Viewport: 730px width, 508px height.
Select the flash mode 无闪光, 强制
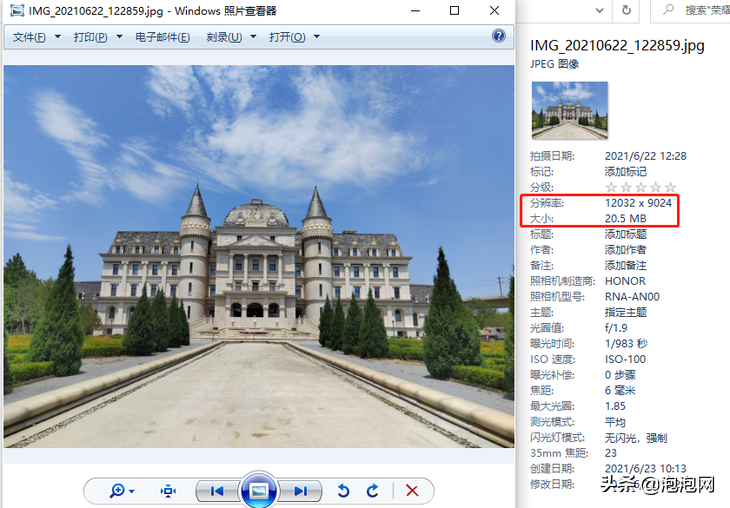point(636,438)
